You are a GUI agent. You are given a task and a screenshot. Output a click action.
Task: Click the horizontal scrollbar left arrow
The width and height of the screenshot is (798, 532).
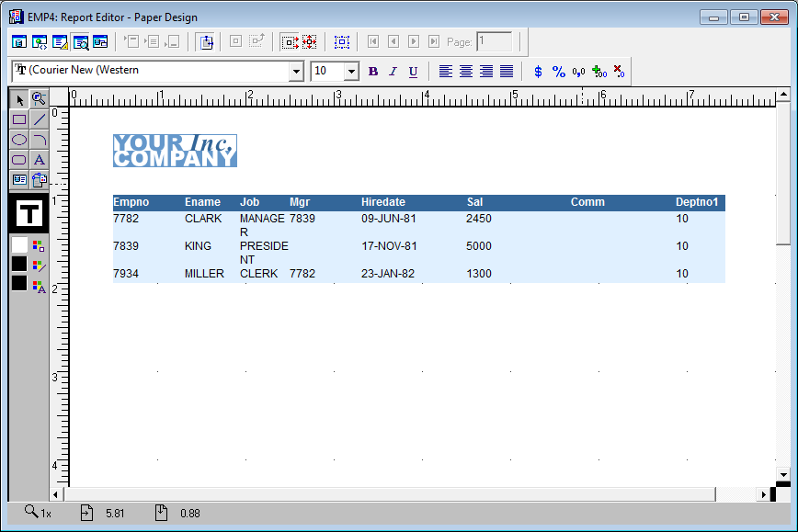[x=55, y=494]
